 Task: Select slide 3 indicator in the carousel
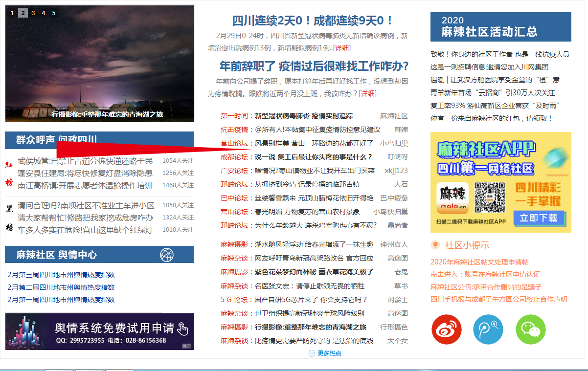pyautogui.click(x=33, y=13)
